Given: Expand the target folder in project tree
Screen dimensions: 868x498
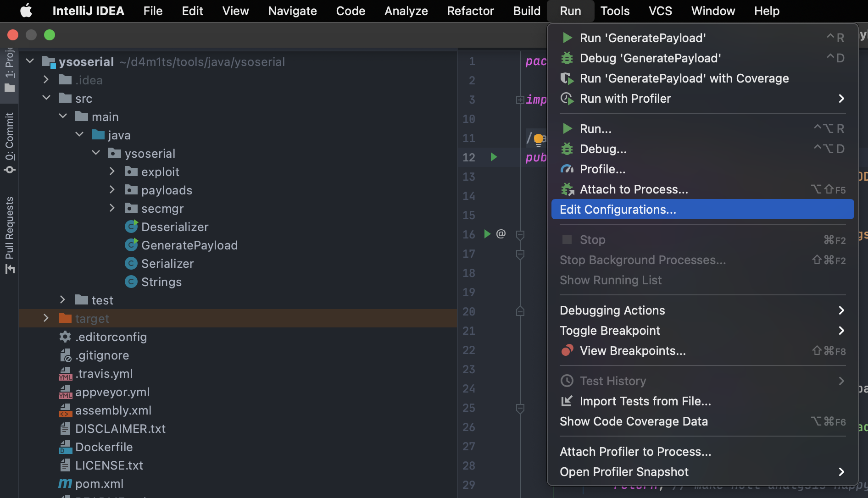Looking at the screenshot, I should (x=46, y=318).
